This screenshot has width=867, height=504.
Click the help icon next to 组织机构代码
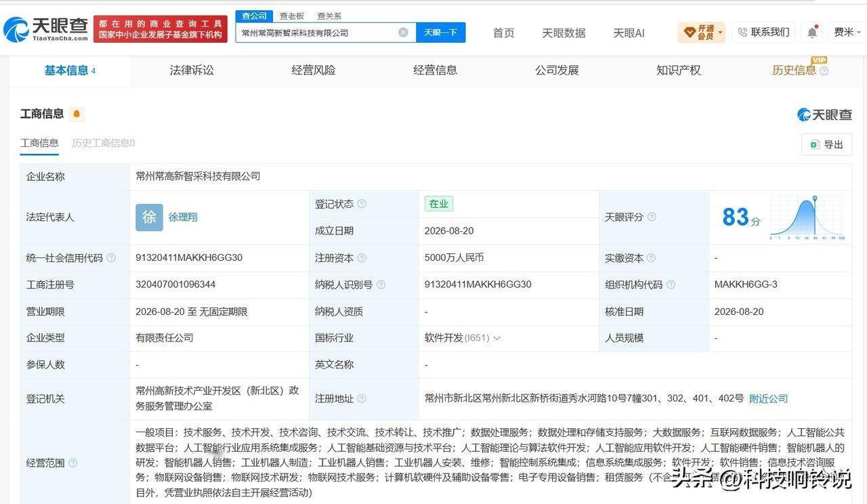671,285
